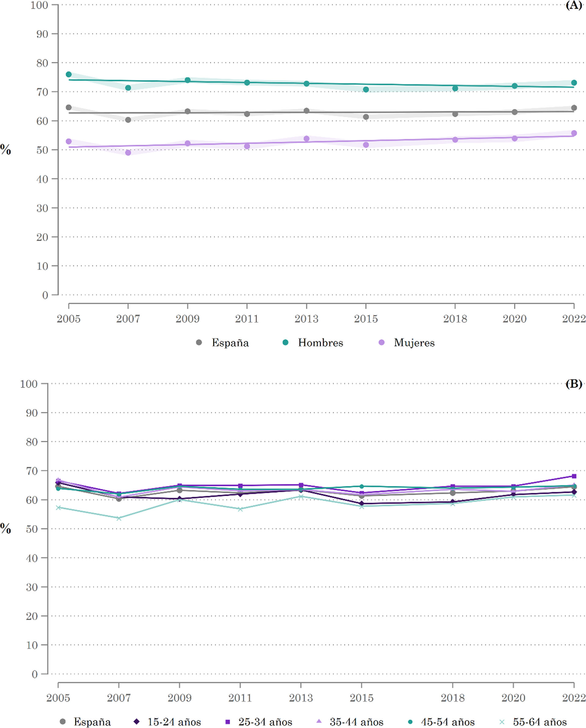The width and height of the screenshot is (586, 728).
Task: Click the purple Mujeres legend marker
Action: coord(382,342)
